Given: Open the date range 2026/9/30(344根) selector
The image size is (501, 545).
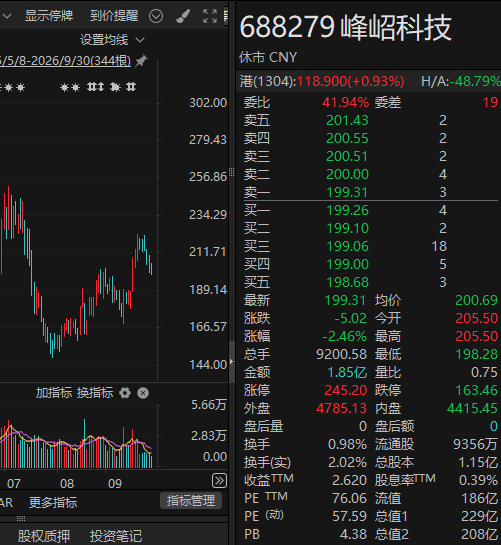Looking at the screenshot, I should pyautogui.click(x=65, y=61).
